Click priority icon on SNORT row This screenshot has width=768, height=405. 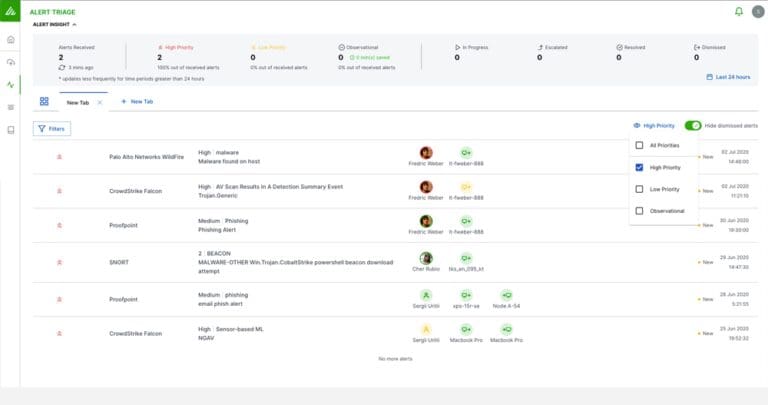click(59, 262)
